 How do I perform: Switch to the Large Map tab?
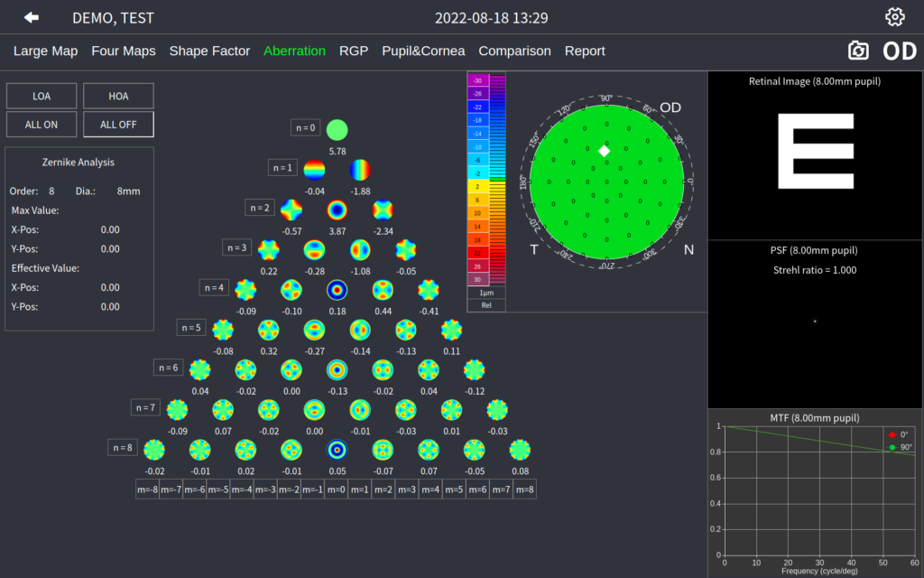tap(45, 51)
